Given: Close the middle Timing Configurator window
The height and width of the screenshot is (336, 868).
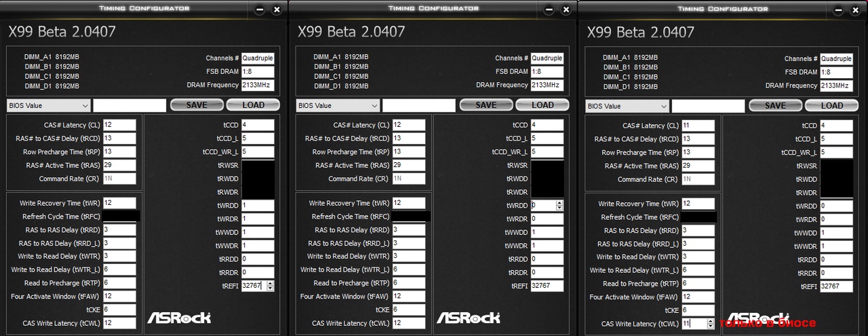Looking at the screenshot, I should [566, 10].
